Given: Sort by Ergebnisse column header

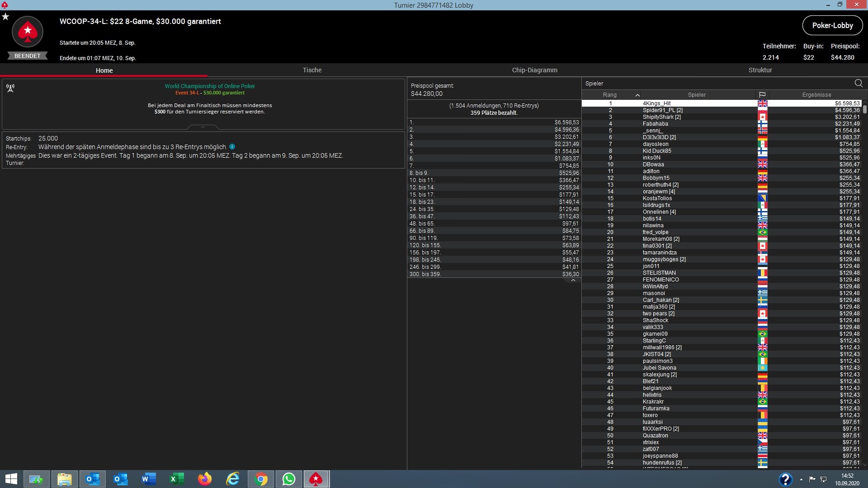Looking at the screenshot, I should click(816, 95).
